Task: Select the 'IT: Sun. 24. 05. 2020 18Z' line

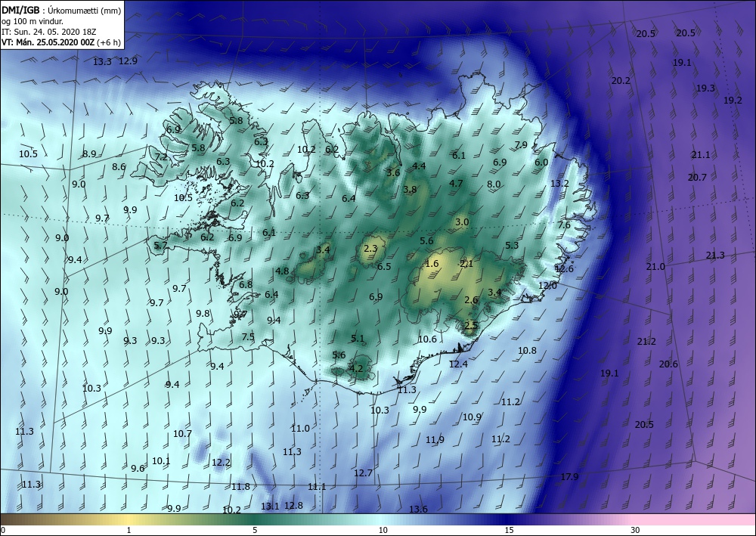Action: (48, 32)
